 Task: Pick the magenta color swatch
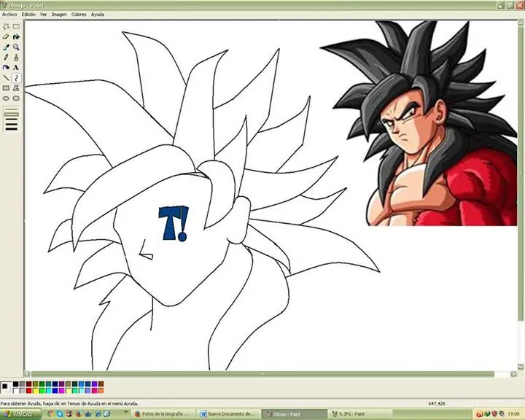(61, 391)
